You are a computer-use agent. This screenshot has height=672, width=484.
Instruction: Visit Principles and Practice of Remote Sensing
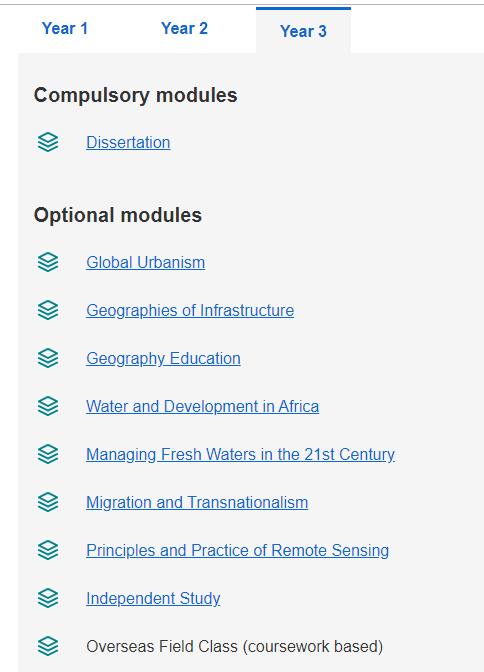237,550
